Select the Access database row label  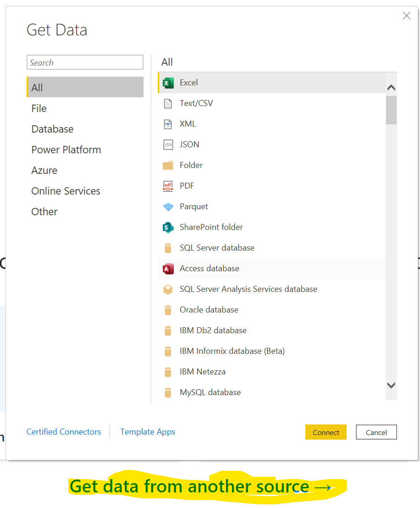tap(210, 268)
